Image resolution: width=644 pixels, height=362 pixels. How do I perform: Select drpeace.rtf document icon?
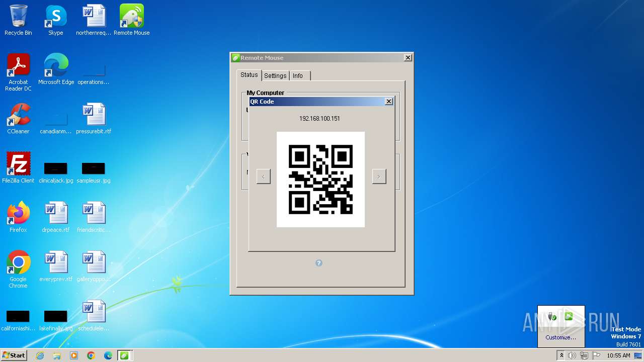point(56,217)
